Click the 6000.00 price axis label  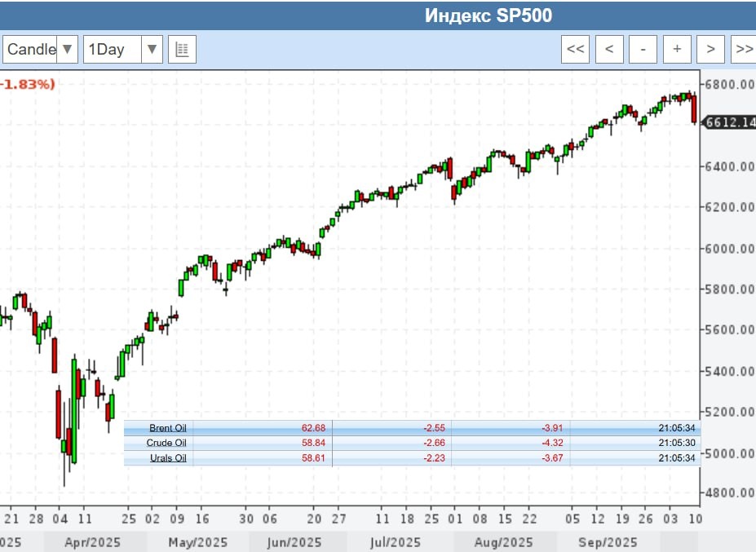pyautogui.click(x=730, y=249)
